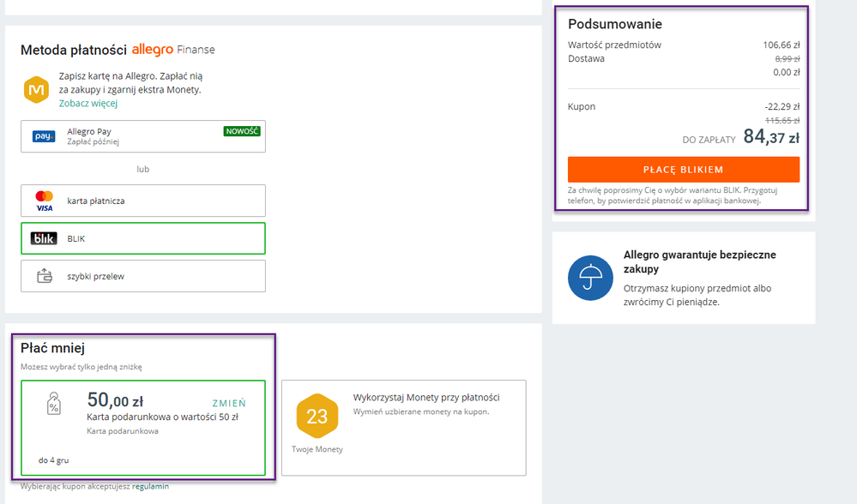Click the lub separator text

142,169
